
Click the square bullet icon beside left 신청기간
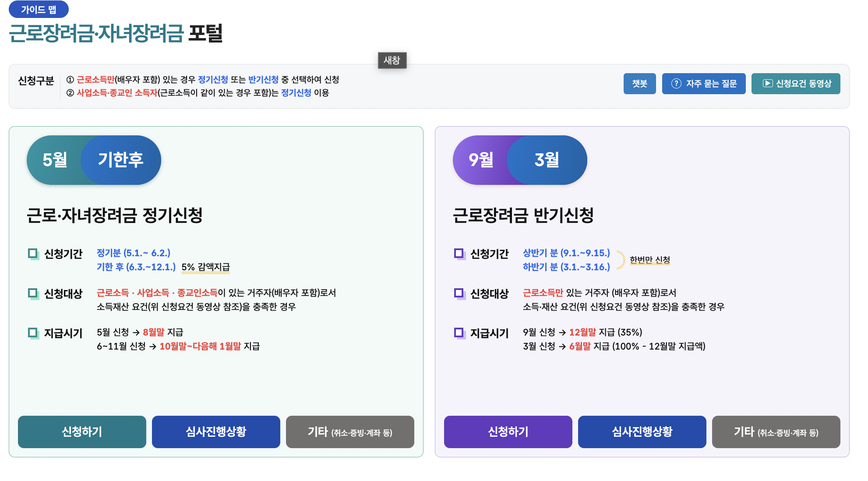pos(33,254)
